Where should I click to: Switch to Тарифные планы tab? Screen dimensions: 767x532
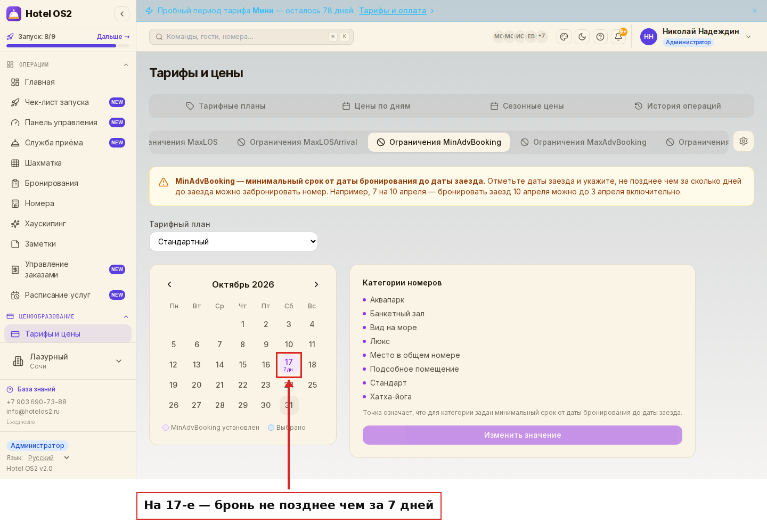pos(226,106)
